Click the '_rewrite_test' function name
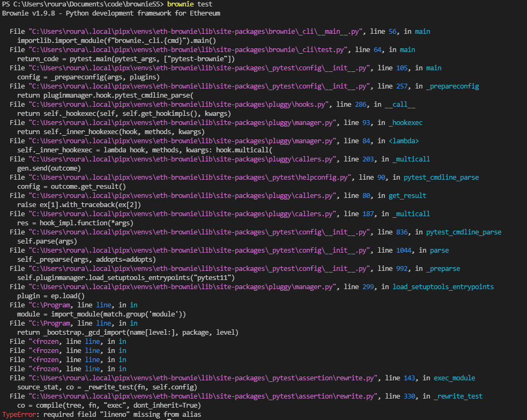 (x=458, y=396)
